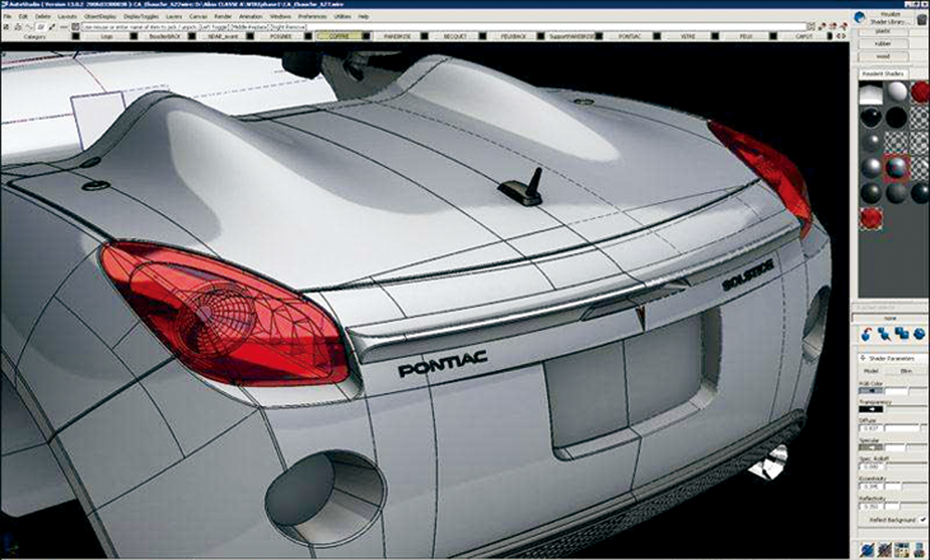The image size is (930, 560).
Task: Switch to Resident Shaders tab
Action: pyautogui.click(x=882, y=74)
